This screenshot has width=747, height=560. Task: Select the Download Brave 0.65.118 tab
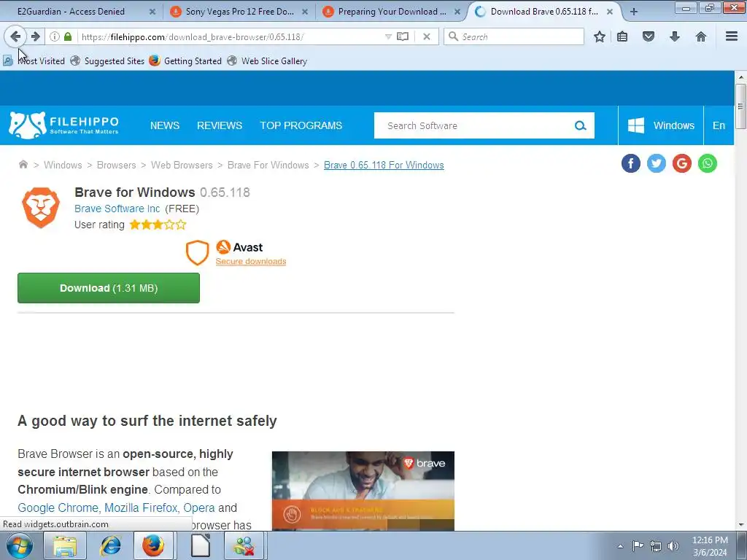tap(544, 12)
